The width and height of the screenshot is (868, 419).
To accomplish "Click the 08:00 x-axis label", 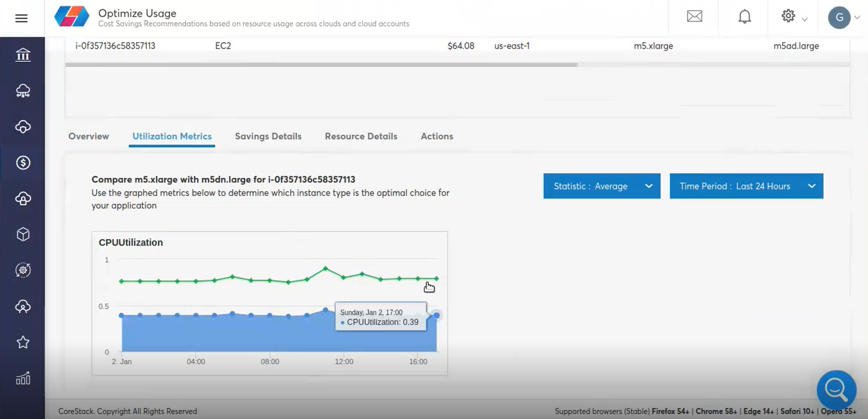I will pos(270,361).
